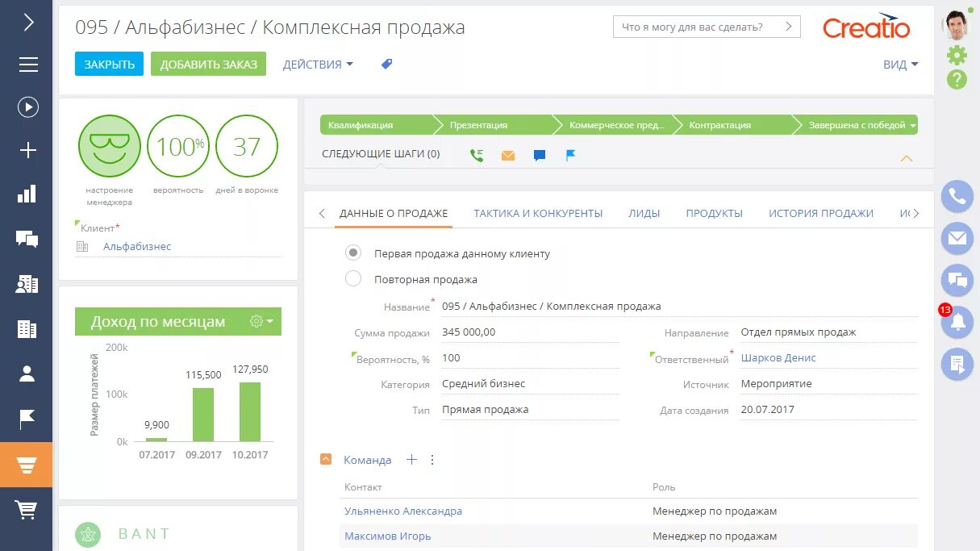Click the Сумма продажи field 345 000,00
This screenshot has height=551, width=980.
tap(530, 332)
